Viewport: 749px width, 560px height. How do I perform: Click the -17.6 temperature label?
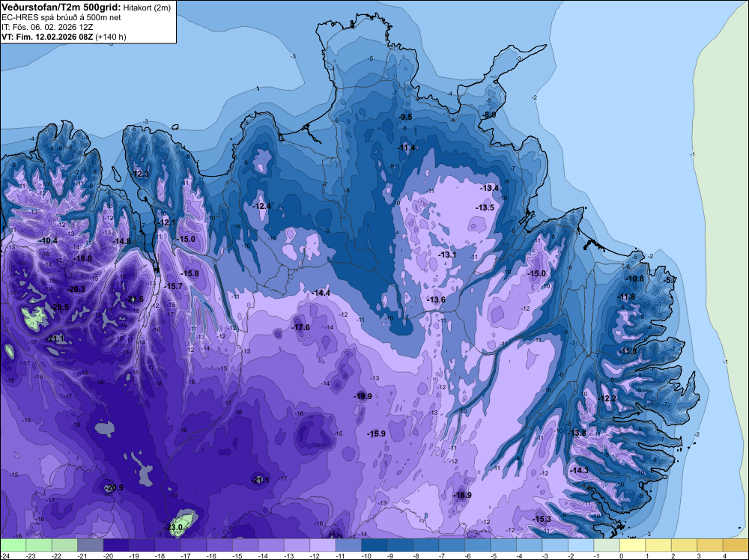(301, 327)
